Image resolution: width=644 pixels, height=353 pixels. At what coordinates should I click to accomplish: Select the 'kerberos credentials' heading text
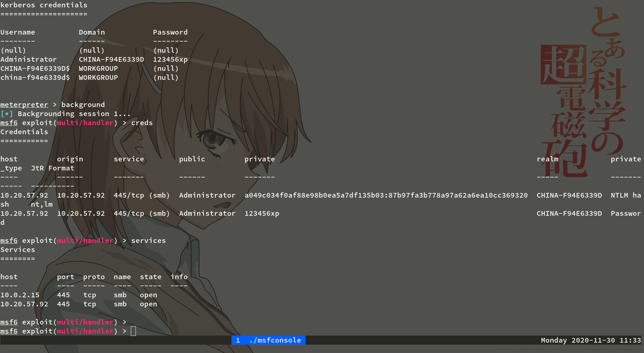click(44, 5)
